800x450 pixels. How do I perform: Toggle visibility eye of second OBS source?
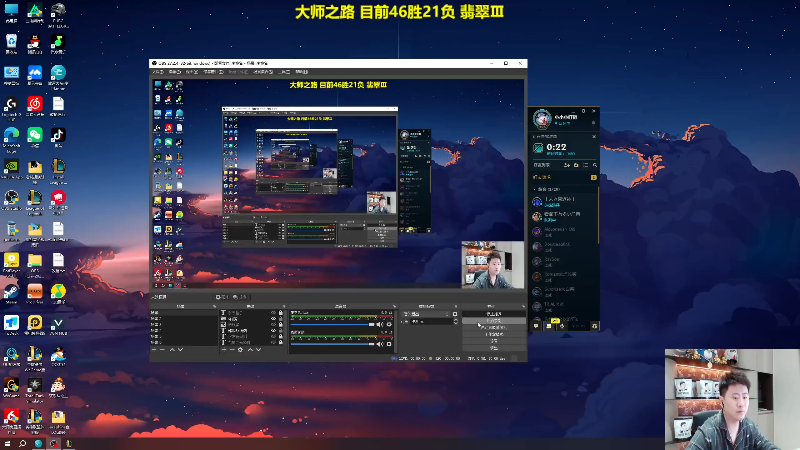(x=273, y=318)
